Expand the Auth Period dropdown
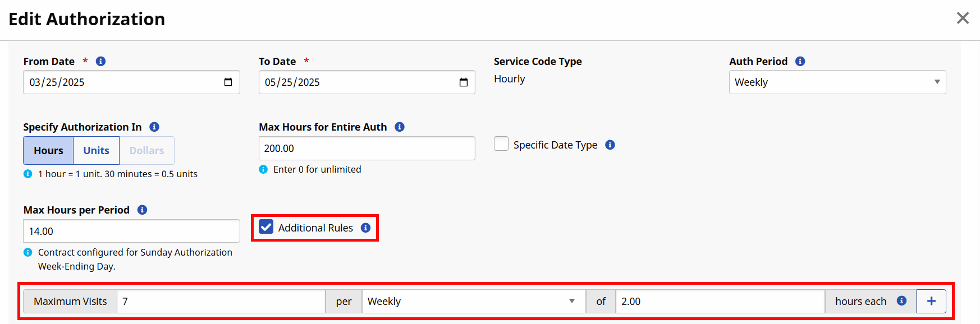 coord(837,82)
